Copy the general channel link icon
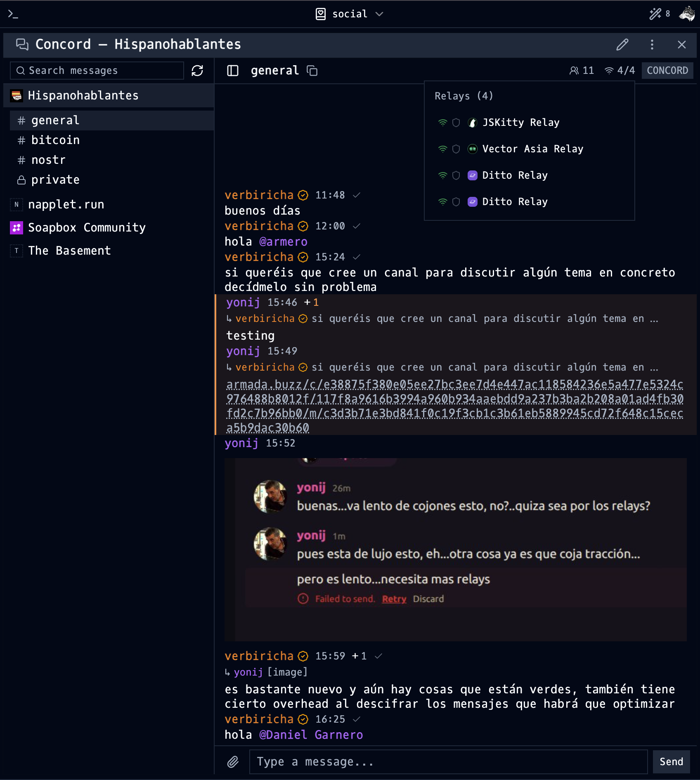700x780 pixels. click(312, 71)
